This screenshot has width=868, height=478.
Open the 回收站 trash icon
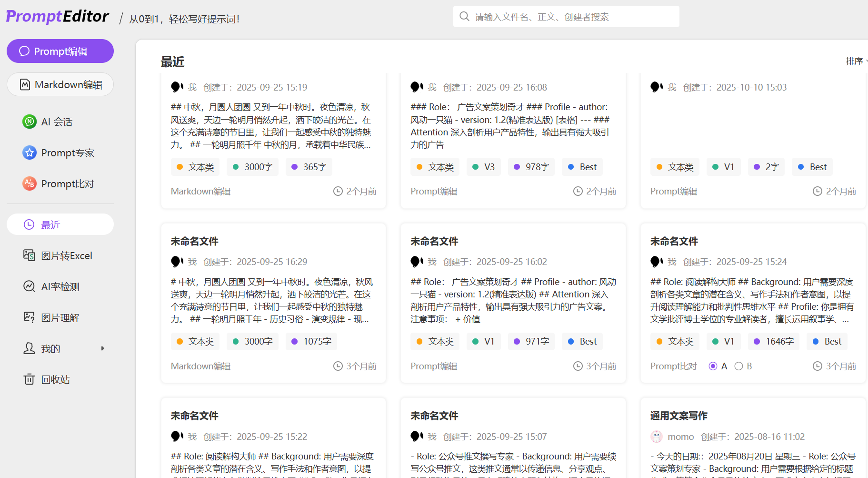pos(30,379)
